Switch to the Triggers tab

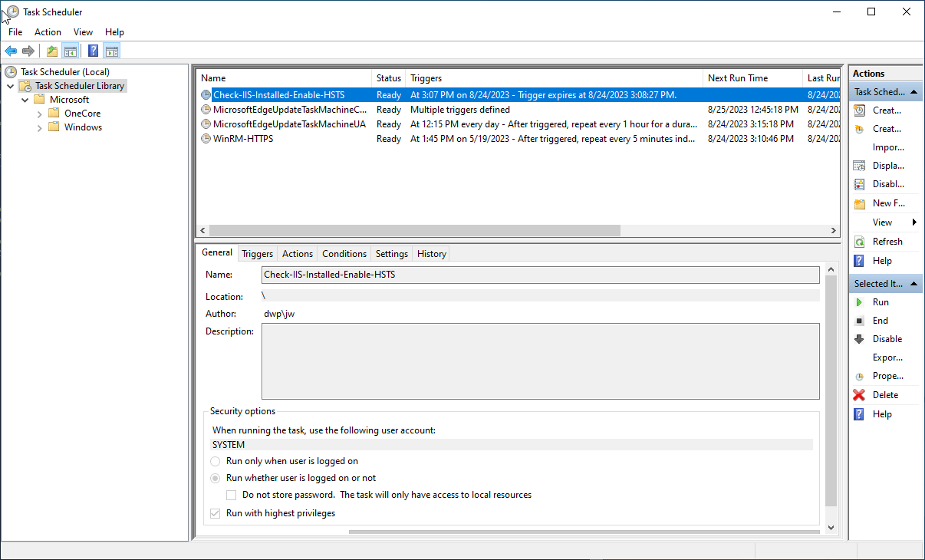(257, 254)
